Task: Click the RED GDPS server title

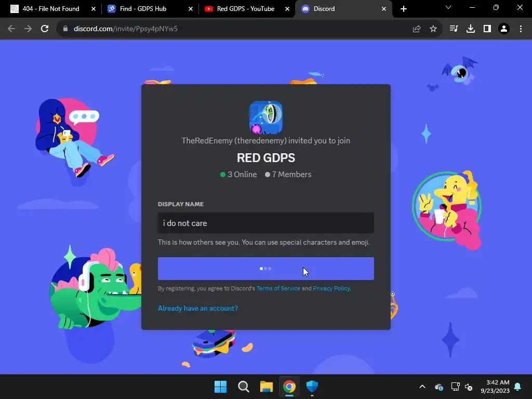Action: pyautogui.click(x=265, y=158)
